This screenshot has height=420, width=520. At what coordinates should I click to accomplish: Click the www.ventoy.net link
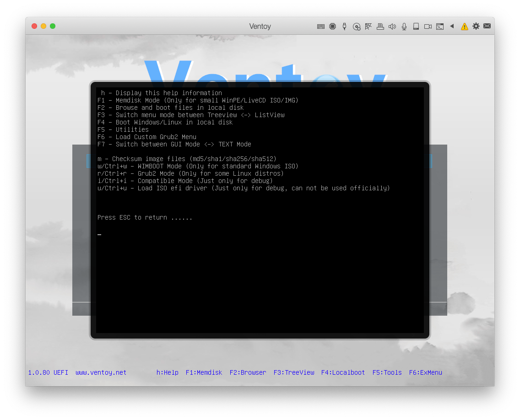[x=101, y=372]
